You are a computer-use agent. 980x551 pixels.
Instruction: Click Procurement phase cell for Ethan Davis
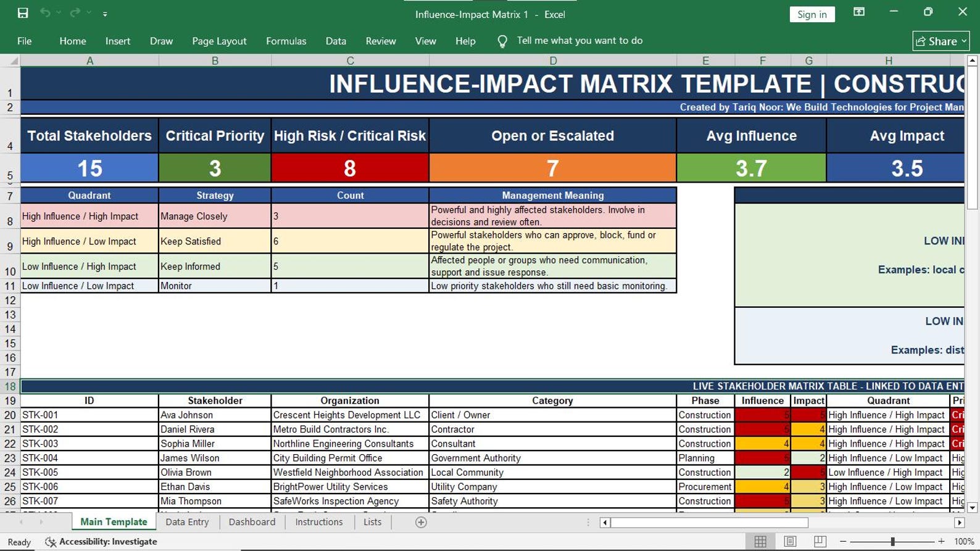click(x=705, y=487)
